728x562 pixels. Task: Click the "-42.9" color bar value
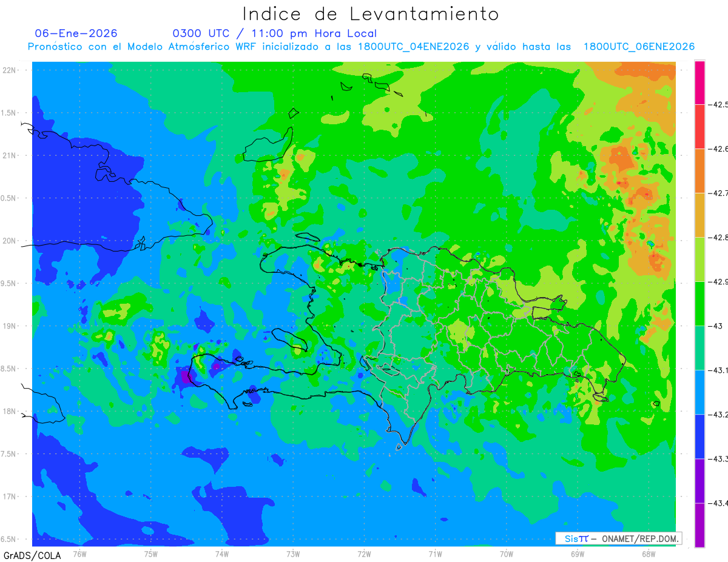click(x=719, y=281)
